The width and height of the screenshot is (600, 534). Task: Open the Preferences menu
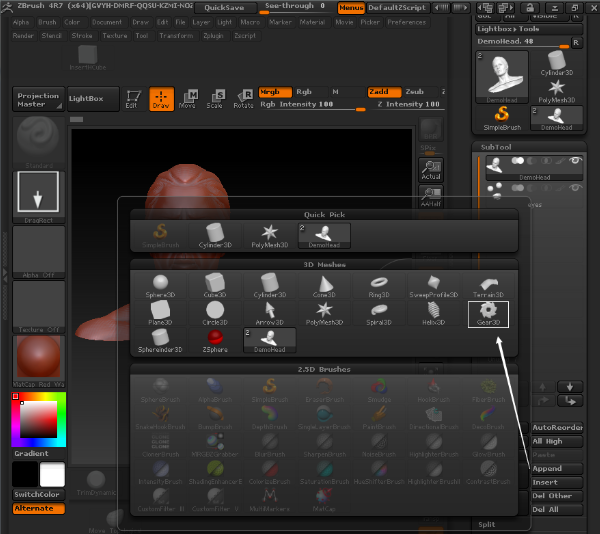[407, 22]
